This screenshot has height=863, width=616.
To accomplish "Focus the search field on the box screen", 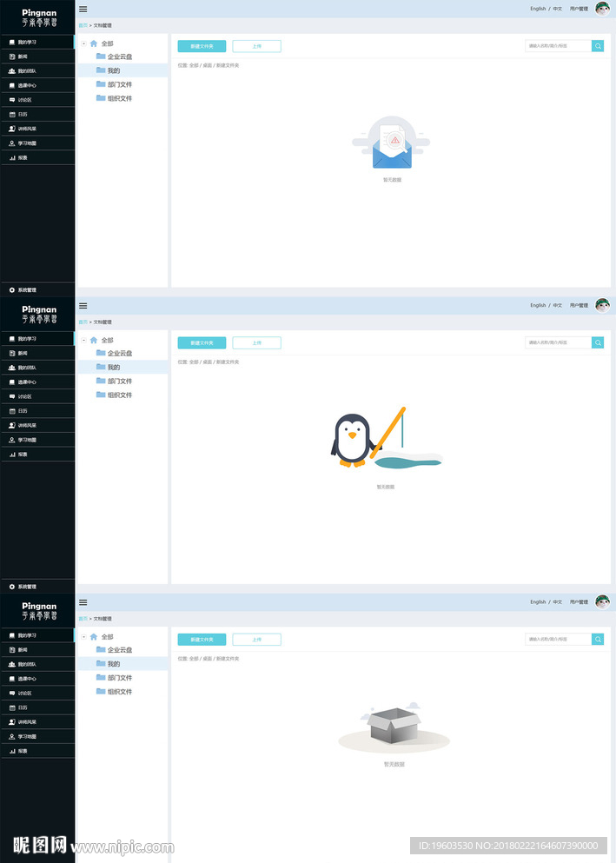I will click(x=559, y=640).
